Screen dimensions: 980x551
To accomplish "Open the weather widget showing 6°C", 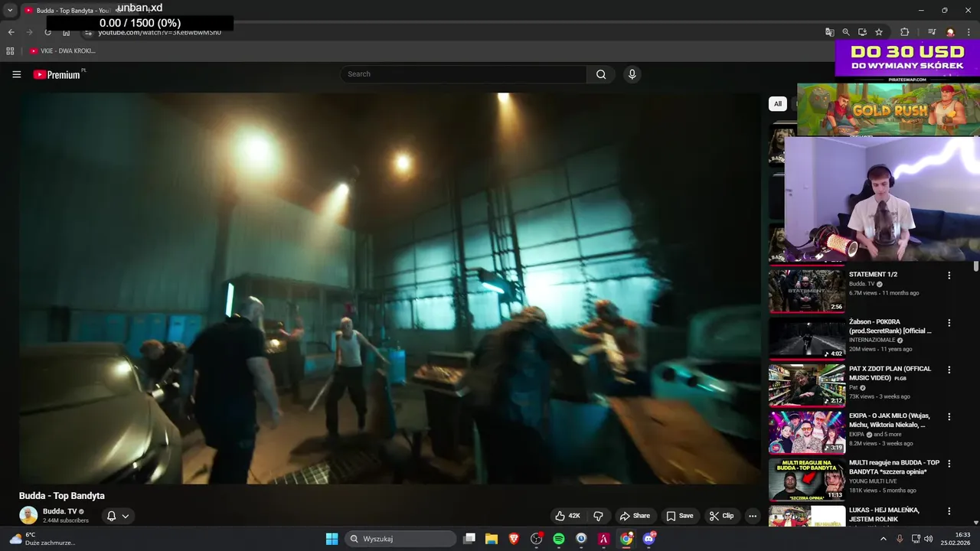I will coord(42,539).
